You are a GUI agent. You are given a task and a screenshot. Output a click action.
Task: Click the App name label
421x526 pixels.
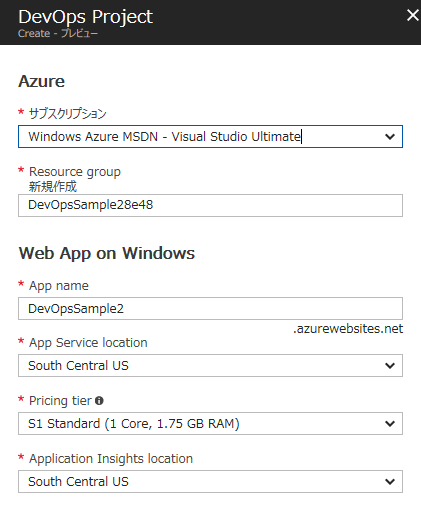click(x=59, y=286)
